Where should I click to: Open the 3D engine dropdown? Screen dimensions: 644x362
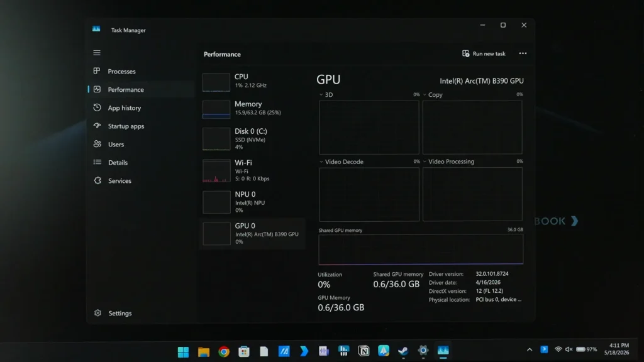(x=326, y=95)
